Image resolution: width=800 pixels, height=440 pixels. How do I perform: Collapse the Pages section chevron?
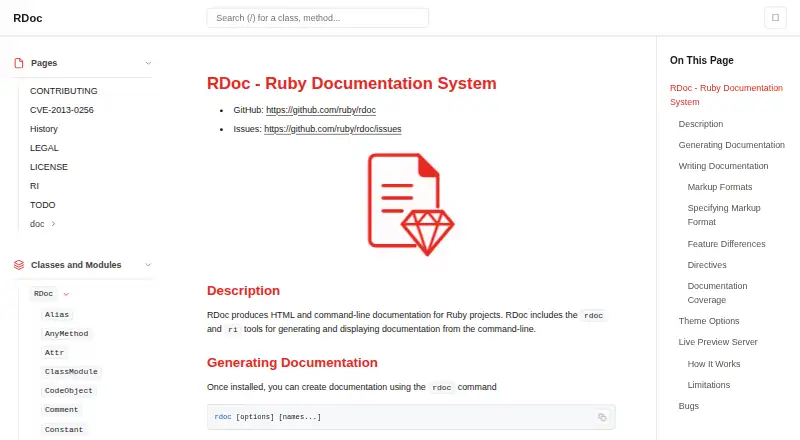pos(148,63)
